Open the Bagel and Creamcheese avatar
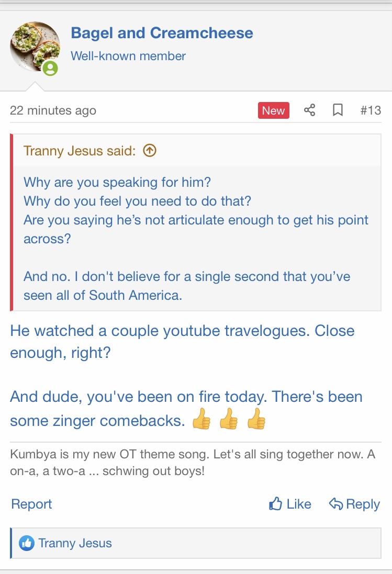This screenshot has width=392, height=574. pyautogui.click(x=35, y=48)
